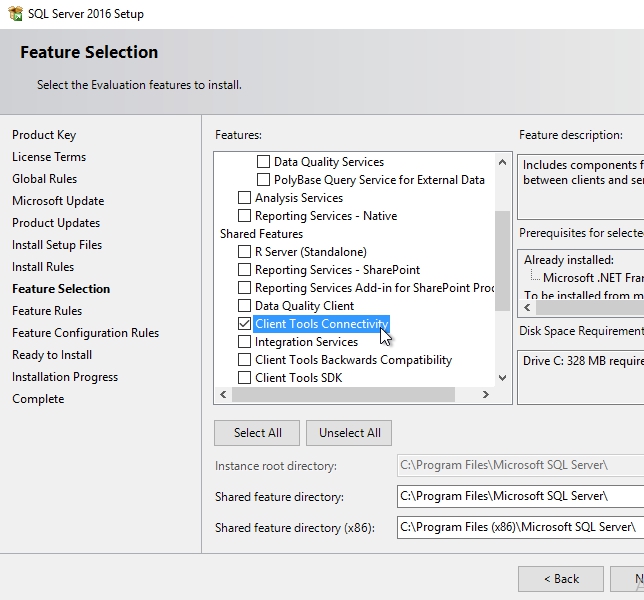Edit the Shared feature directory path field
The image size is (644, 600).
click(x=520, y=497)
